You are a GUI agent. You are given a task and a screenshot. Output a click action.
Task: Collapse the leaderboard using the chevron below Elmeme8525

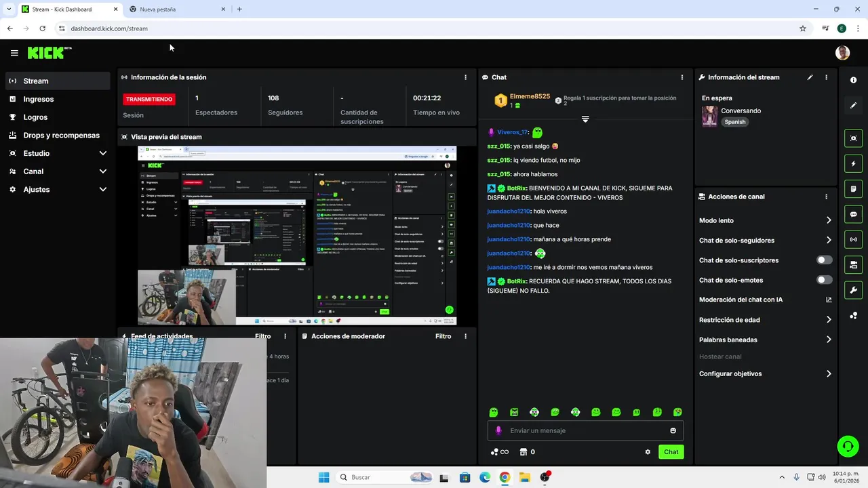[x=585, y=119]
